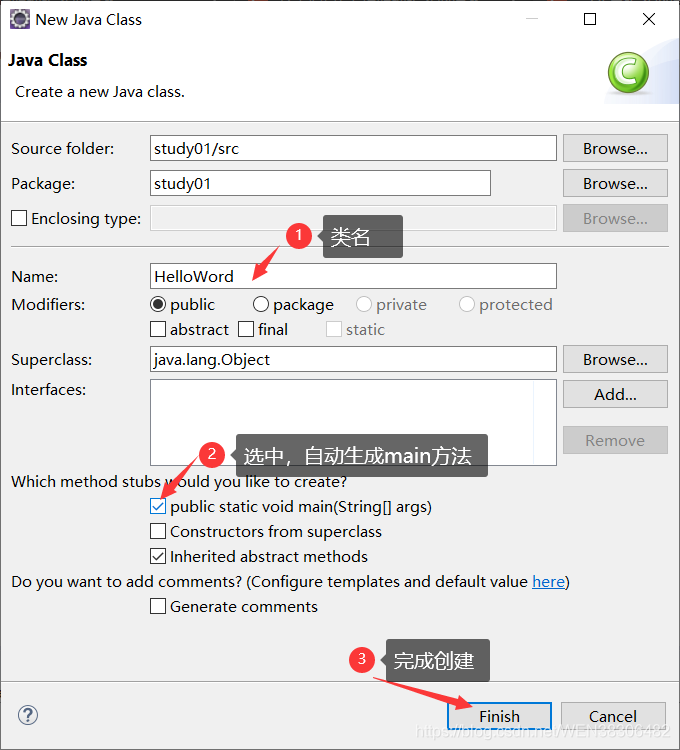Browse for the Source folder
Image resolution: width=680 pixels, height=750 pixels.
tap(615, 148)
